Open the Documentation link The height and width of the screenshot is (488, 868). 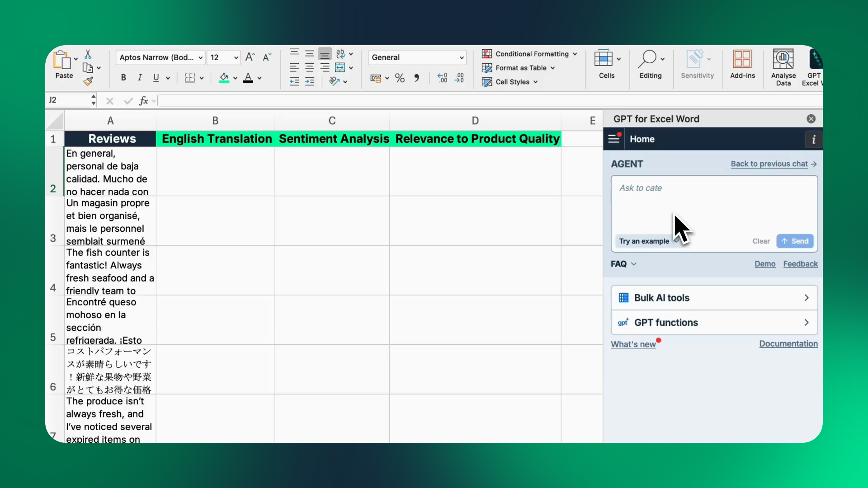click(788, 344)
